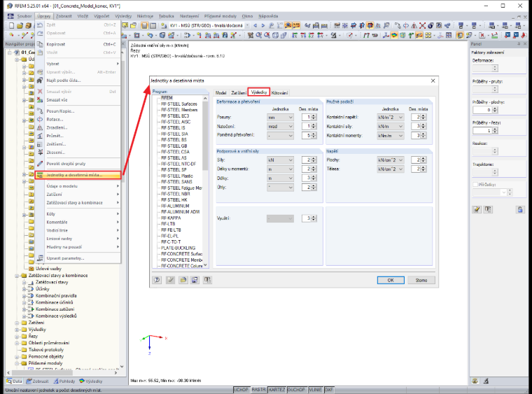Toggle OUCHOP status button
The width and height of the screenshot is (532, 394).
297,390
